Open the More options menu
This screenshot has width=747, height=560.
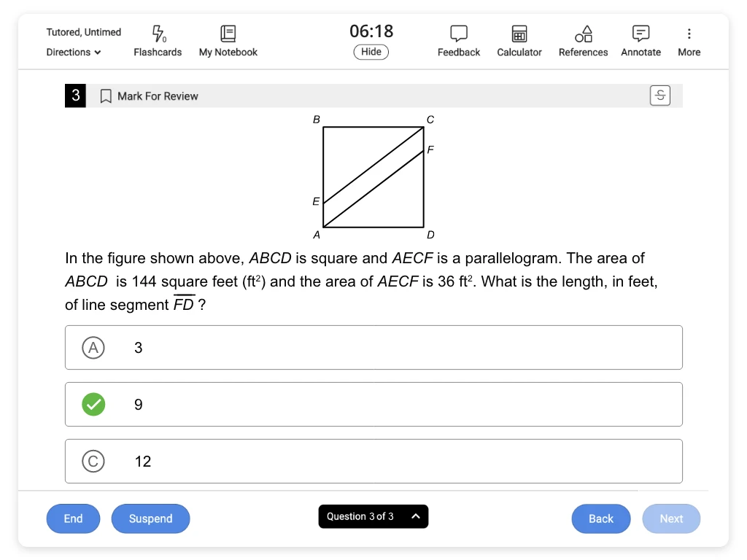(688, 40)
